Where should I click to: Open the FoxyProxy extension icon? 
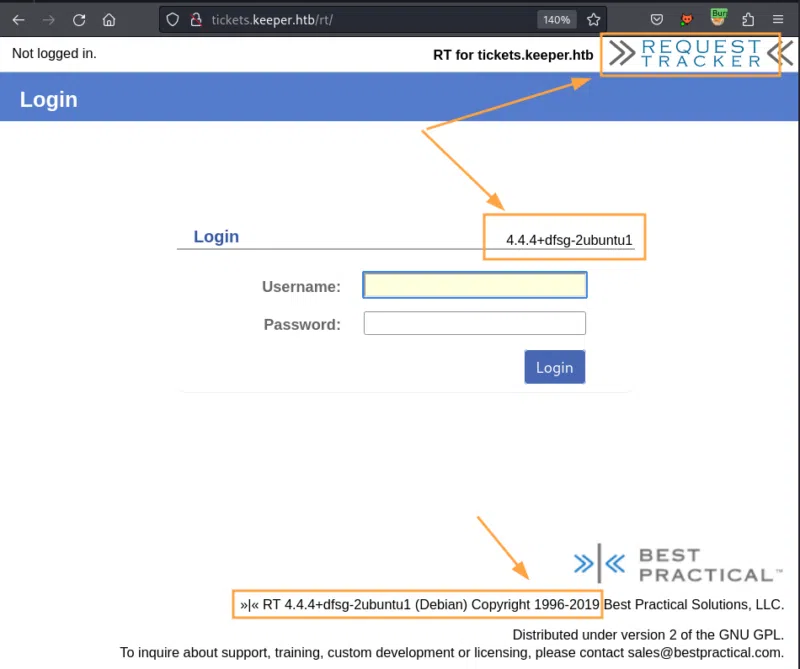[687, 20]
